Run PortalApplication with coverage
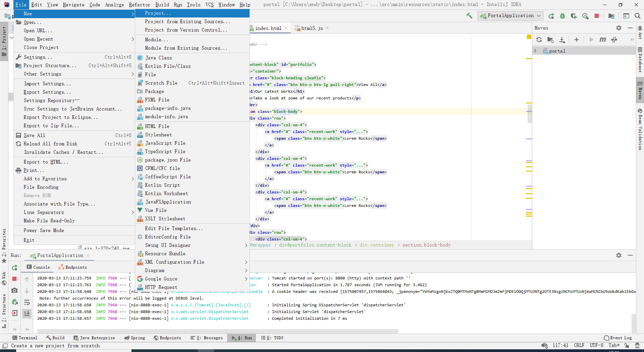Screen dimensions: 644x352 click(x=574, y=16)
